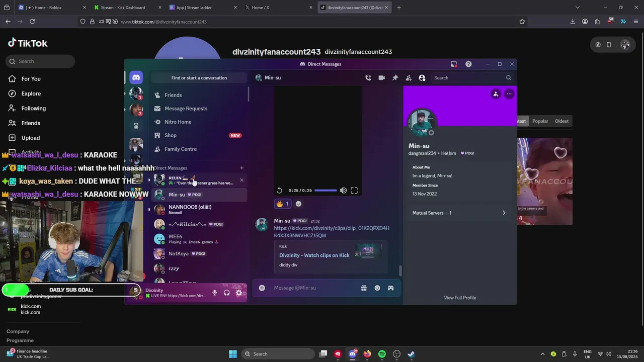
Task: Expand Company section in TikTok footer
Action: [18, 331]
